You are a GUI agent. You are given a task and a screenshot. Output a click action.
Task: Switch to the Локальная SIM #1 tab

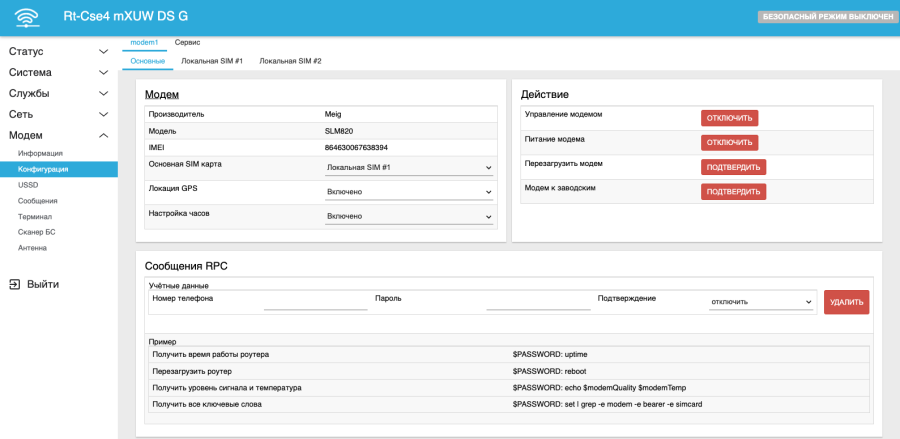(212, 62)
